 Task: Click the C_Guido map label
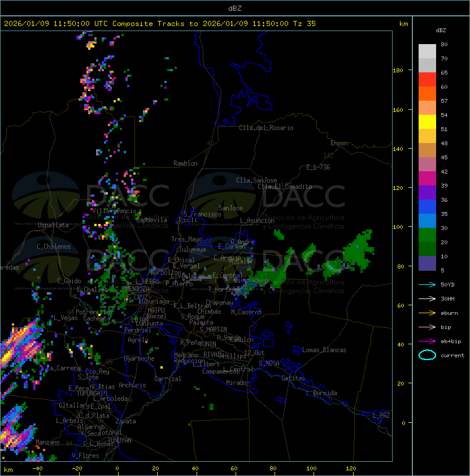pos(69,281)
